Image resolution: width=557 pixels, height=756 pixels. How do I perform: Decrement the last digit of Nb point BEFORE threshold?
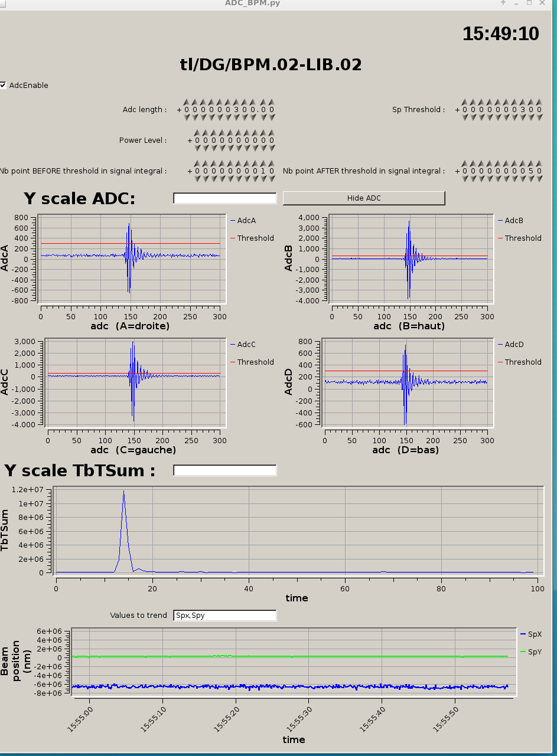(272, 179)
